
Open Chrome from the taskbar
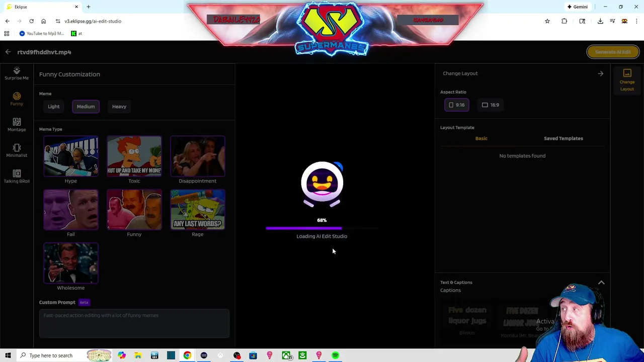click(187, 355)
